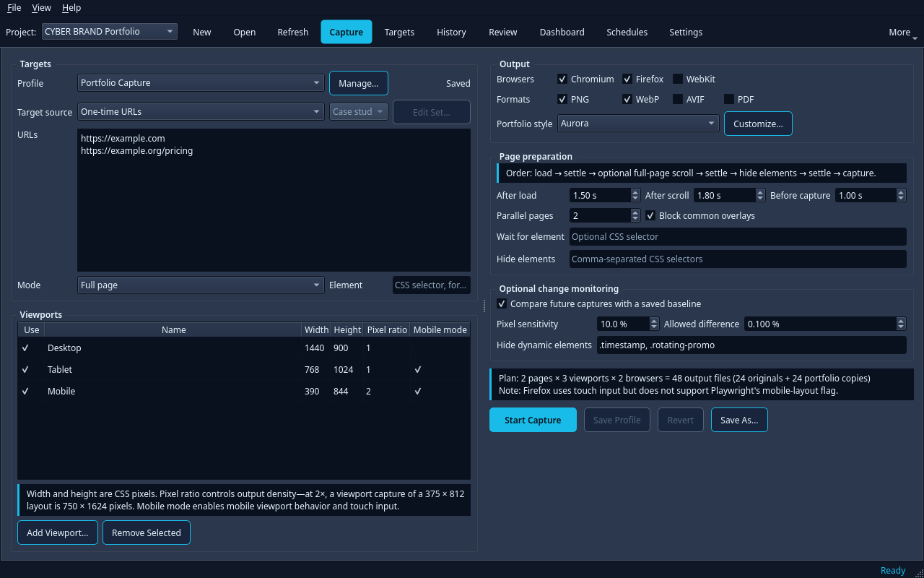Click the Hide dynamic elements field
Viewport: 924px width, 578px height.
[751, 345]
